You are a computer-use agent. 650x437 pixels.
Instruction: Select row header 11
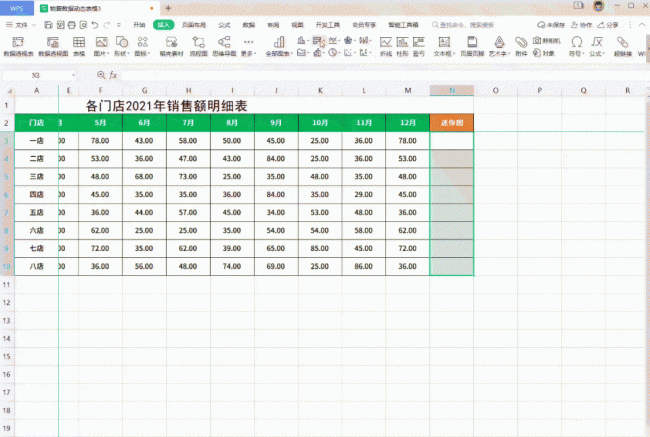tap(7, 284)
